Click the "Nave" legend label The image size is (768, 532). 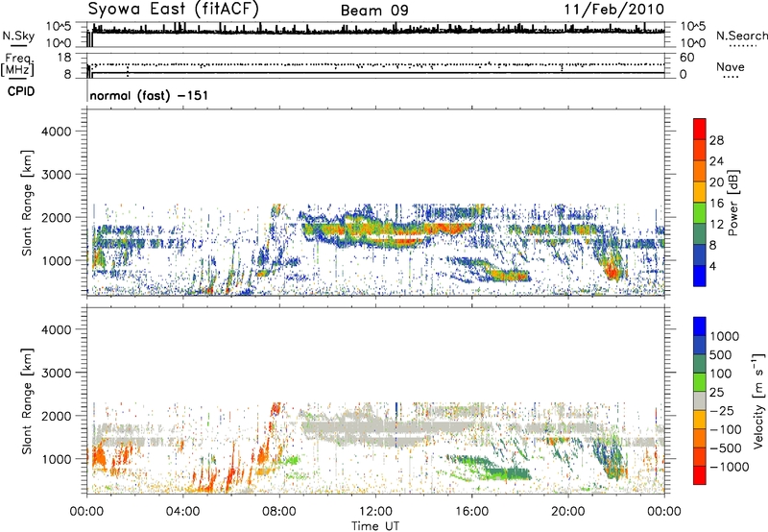click(731, 66)
